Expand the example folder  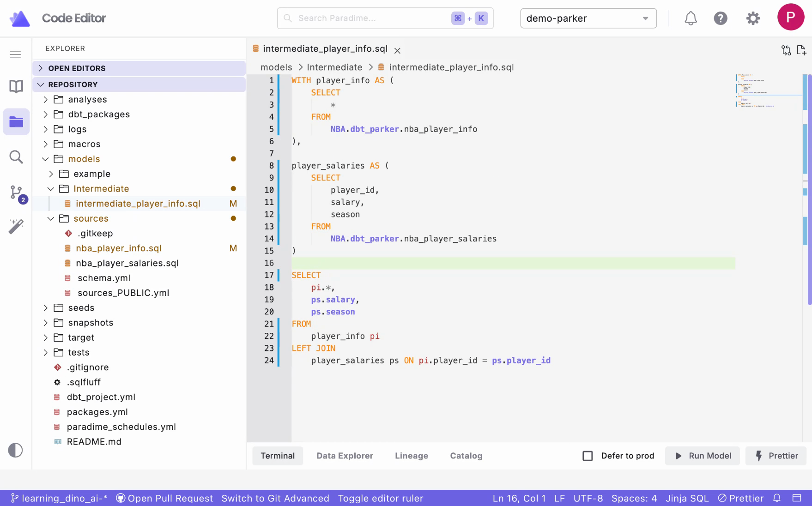pos(139,174)
